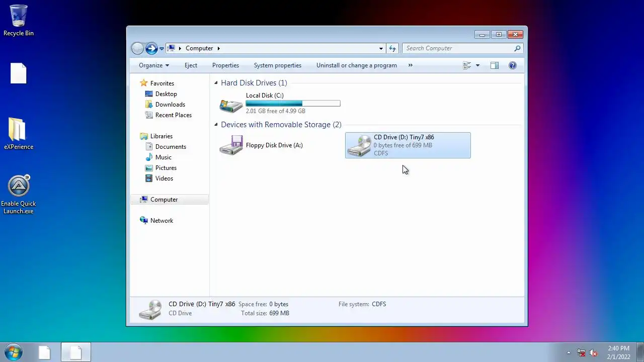Click Properties in the toolbar
The width and height of the screenshot is (644, 362).
point(225,65)
